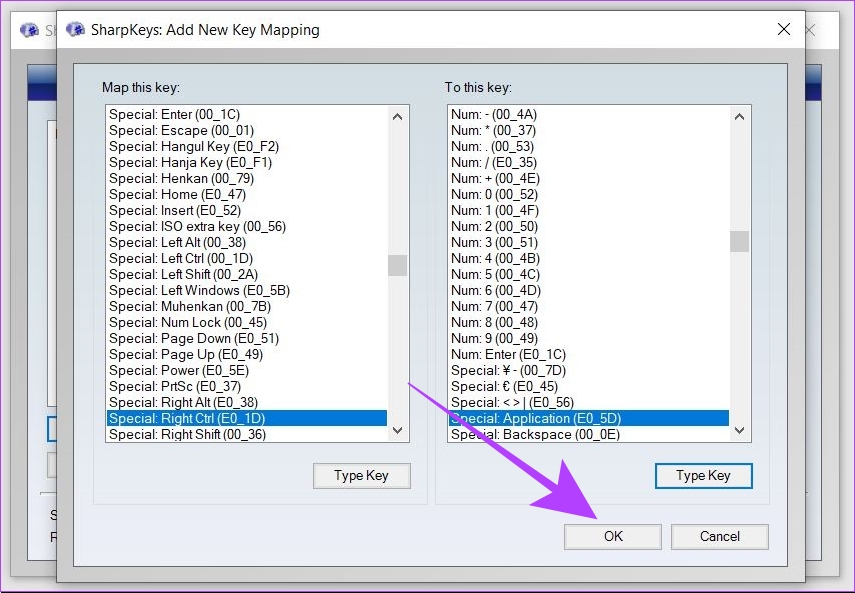855x593 pixels.
Task: Choose Special: € (E0_45) as target
Action: pyautogui.click(x=588, y=386)
